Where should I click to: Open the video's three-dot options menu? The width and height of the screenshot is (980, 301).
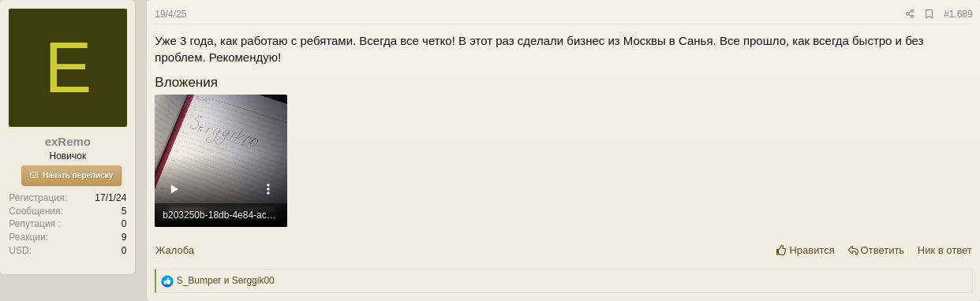(x=268, y=189)
